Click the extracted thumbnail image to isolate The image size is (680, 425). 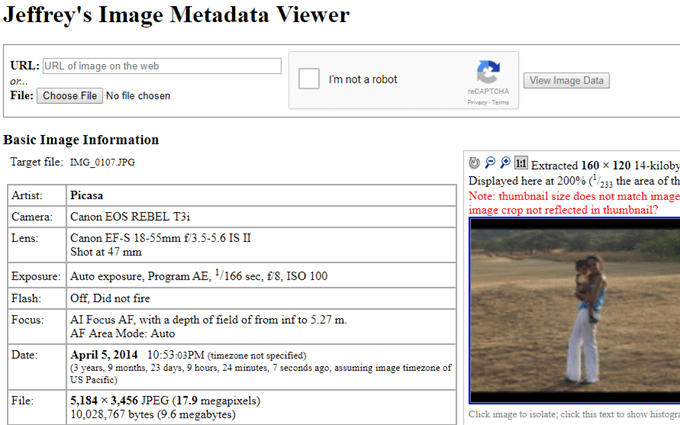point(574,310)
